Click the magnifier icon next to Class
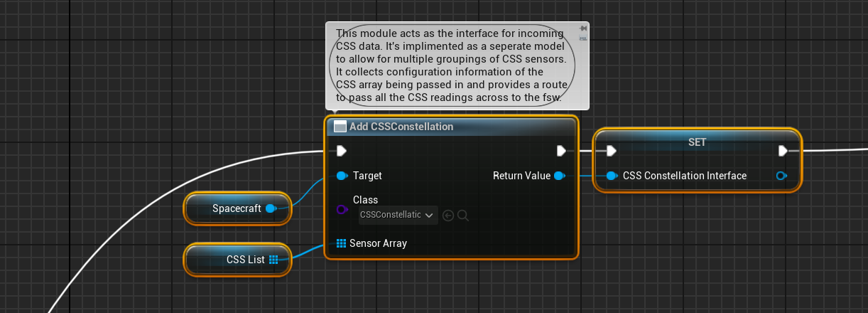The image size is (868, 313). (x=463, y=215)
